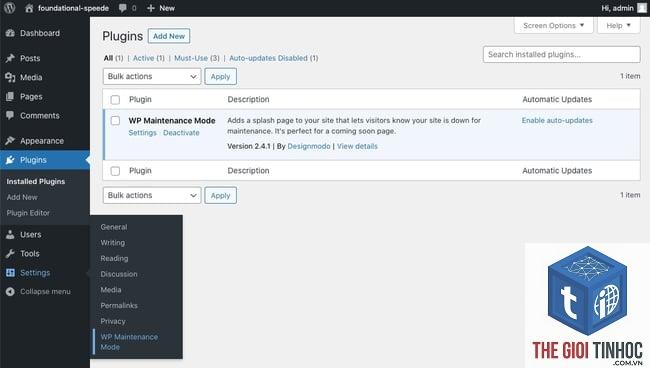Focus the Search installed plugins field
This screenshot has width=650, height=368.
tap(561, 54)
